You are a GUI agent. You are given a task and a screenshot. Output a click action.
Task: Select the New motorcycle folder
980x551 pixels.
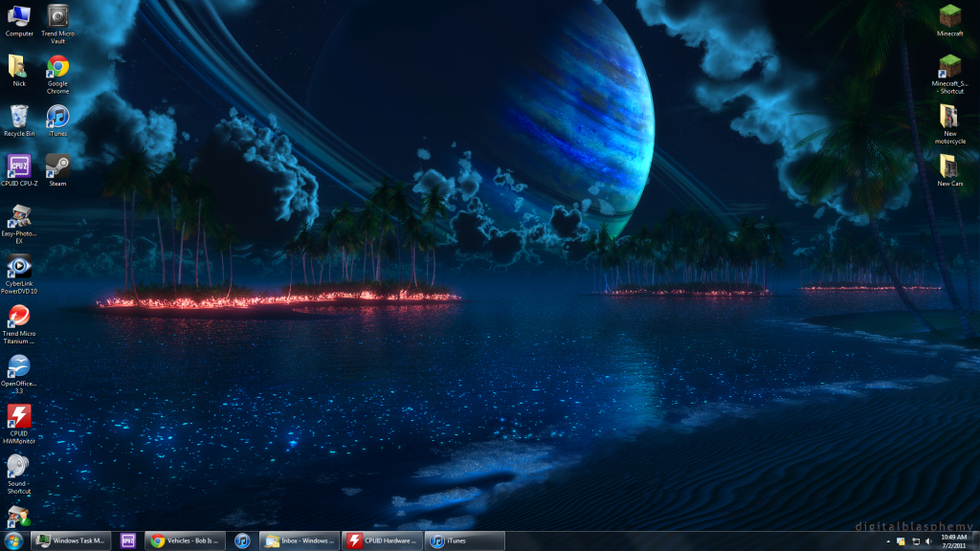950,124
